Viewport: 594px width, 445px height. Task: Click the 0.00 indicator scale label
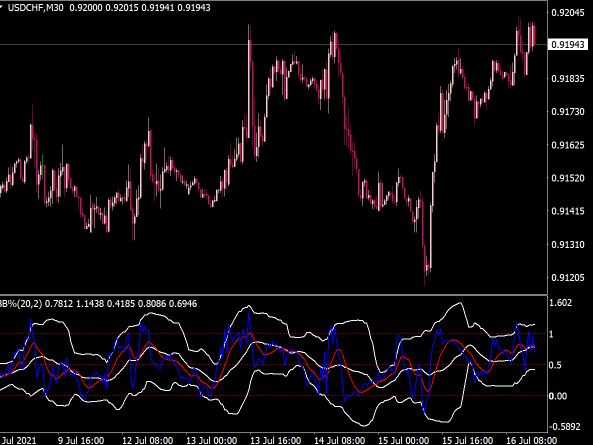pos(558,396)
